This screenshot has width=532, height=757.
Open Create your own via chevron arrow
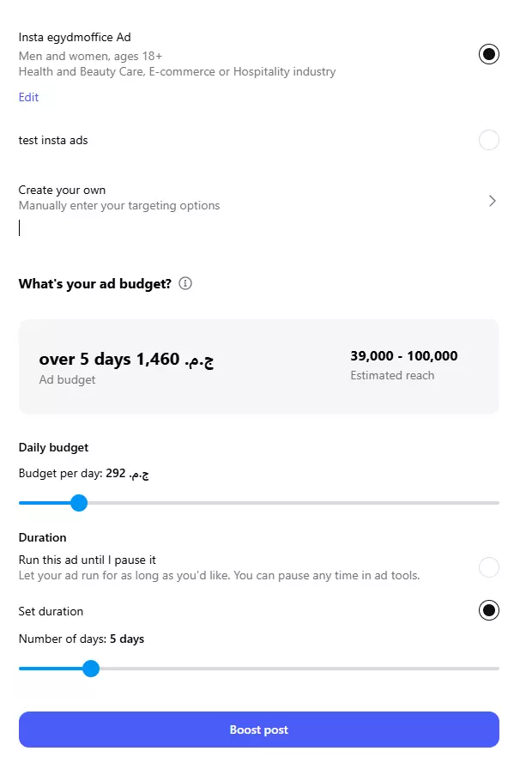point(492,201)
